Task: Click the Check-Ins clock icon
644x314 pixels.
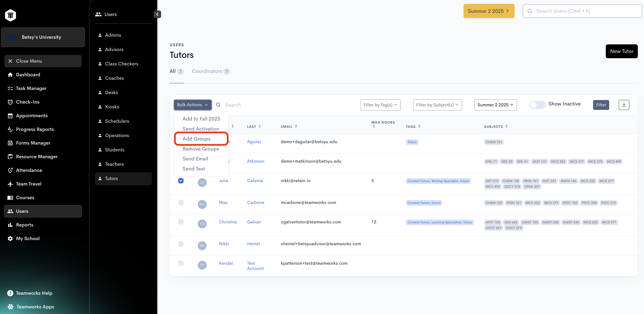Action: (x=10, y=102)
